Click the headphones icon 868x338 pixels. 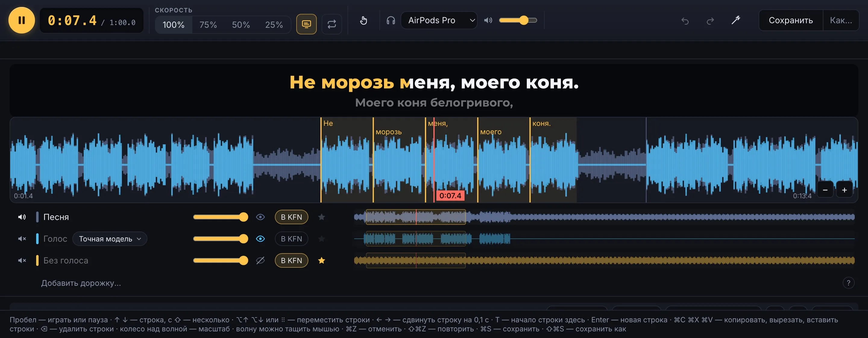tap(391, 20)
